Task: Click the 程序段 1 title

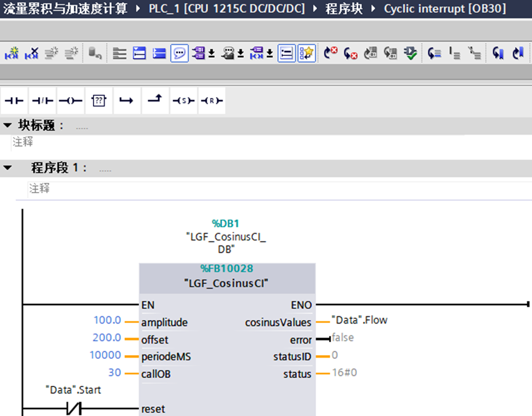Action: pyautogui.click(x=58, y=168)
